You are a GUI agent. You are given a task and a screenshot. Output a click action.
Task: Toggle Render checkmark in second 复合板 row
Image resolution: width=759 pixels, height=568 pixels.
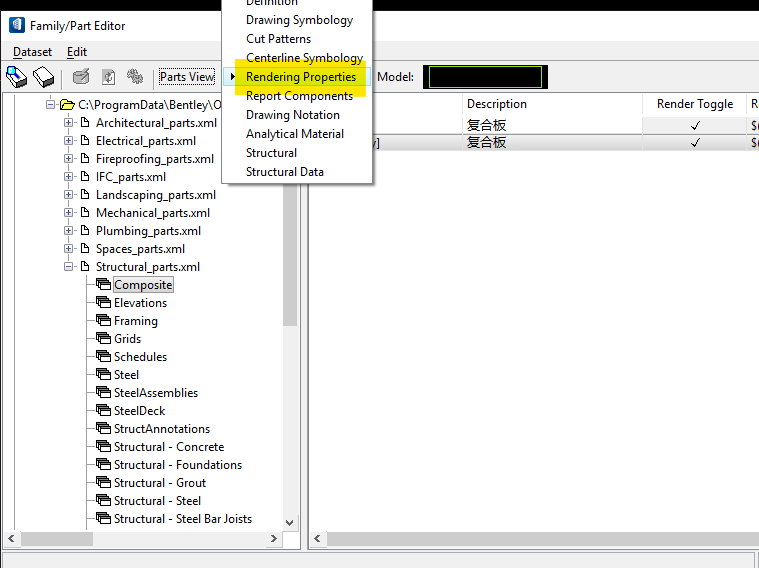tap(695, 142)
